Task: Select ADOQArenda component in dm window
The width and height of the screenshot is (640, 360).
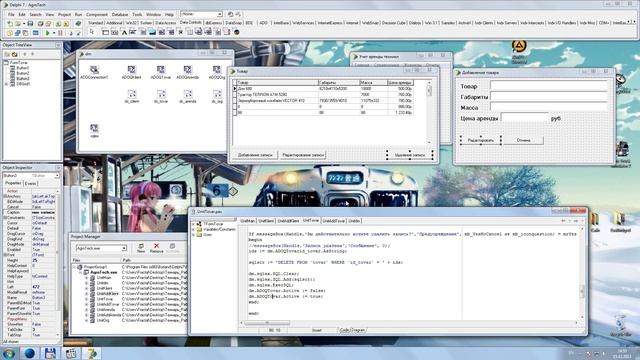Action: 187,72
